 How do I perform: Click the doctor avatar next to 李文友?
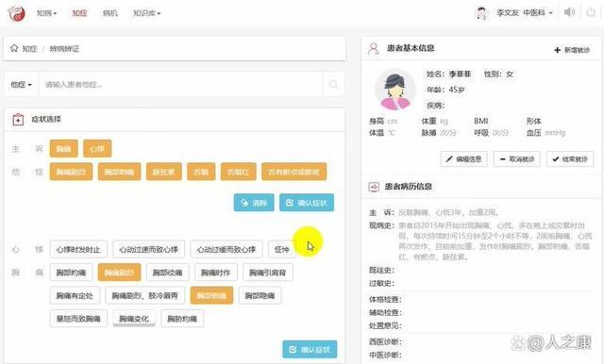click(480, 13)
